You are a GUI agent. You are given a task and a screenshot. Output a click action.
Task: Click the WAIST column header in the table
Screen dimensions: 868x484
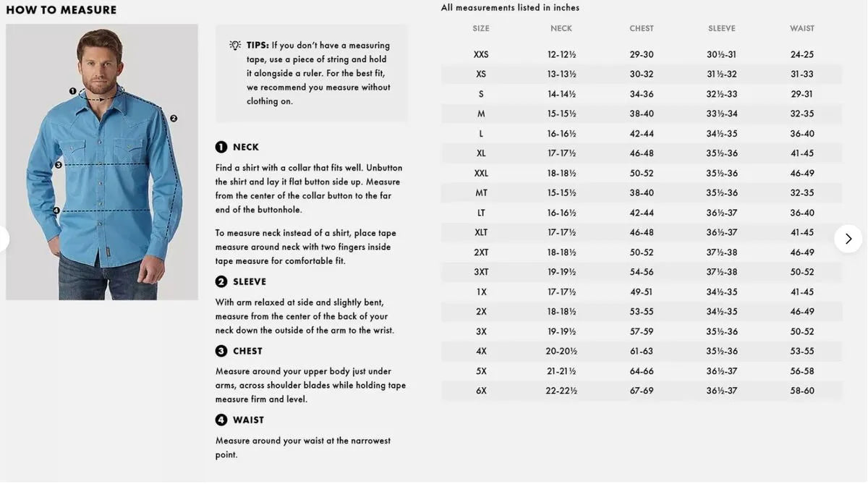click(802, 29)
